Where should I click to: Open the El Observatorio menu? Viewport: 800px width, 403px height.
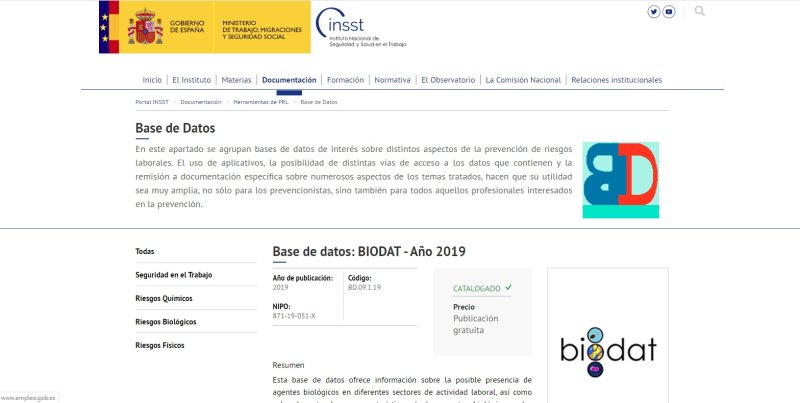447,80
